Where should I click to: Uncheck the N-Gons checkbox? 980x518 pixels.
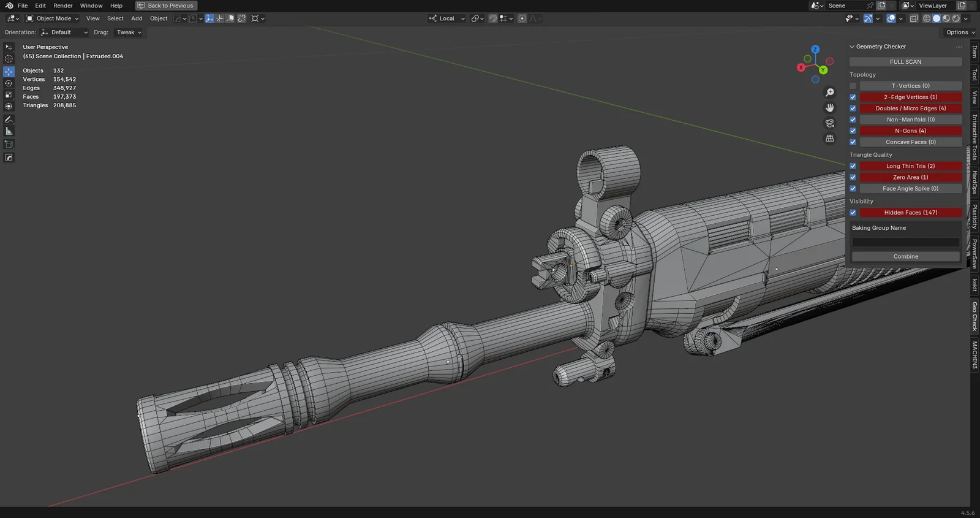point(853,131)
